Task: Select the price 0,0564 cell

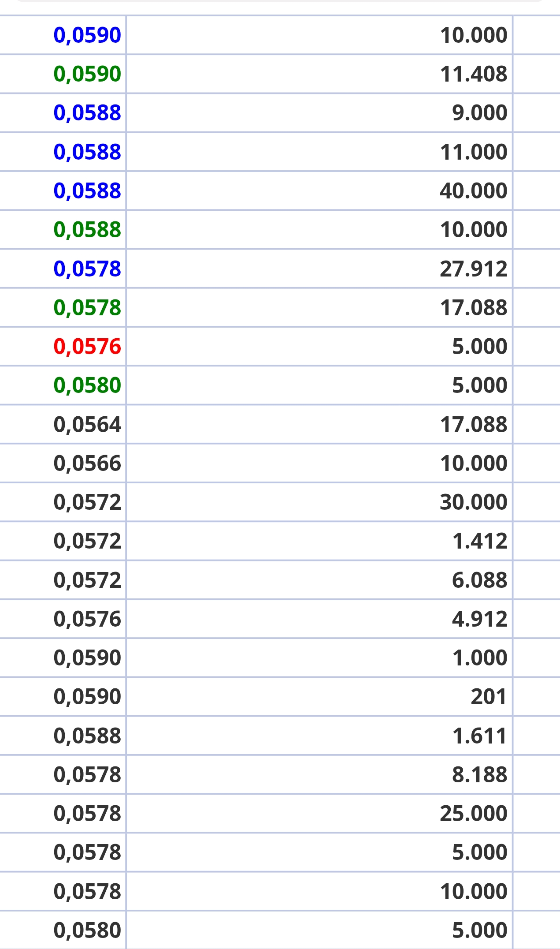Action: [x=63, y=424]
